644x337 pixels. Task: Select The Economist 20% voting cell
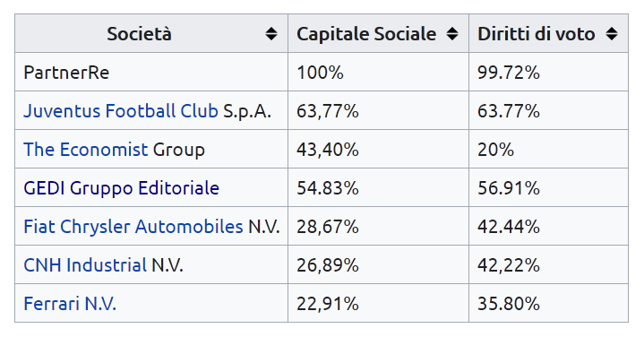(x=548, y=149)
